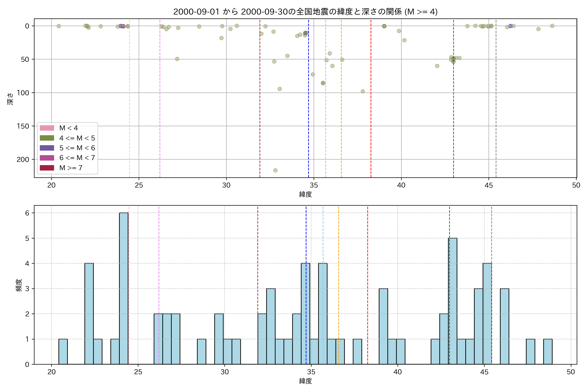Click the olive '4 <= M < 5' legend swatch

click(x=47, y=138)
